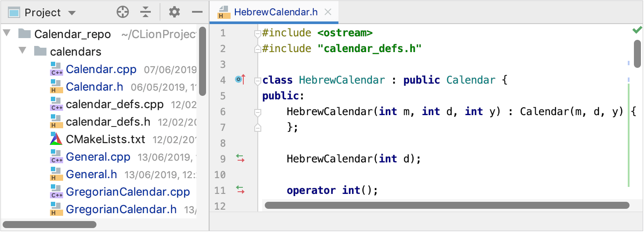Click the locate in project tree crosshair icon
This screenshot has width=644, height=232.
pyautogui.click(x=123, y=12)
